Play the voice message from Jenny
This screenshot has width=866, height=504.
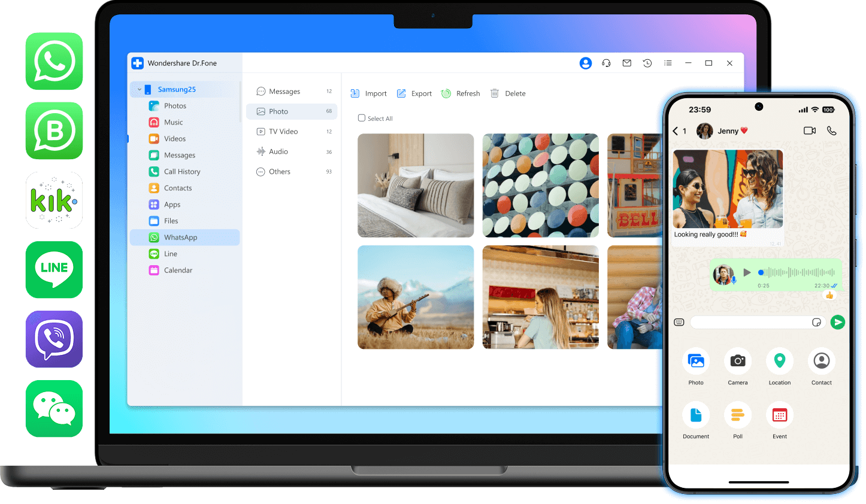747,272
